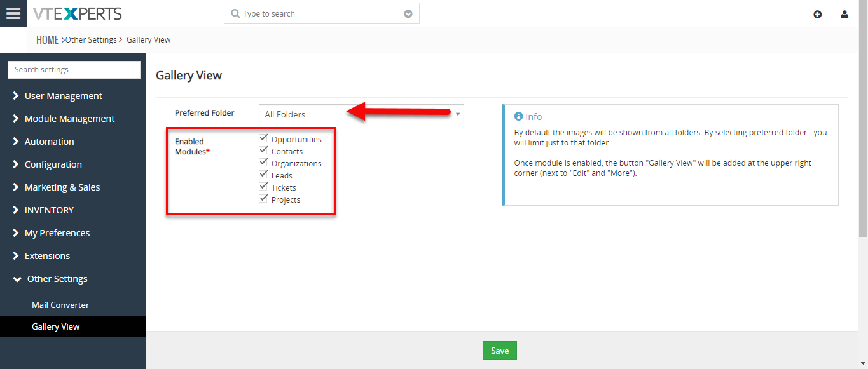Open the user profile icon

pos(844,14)
